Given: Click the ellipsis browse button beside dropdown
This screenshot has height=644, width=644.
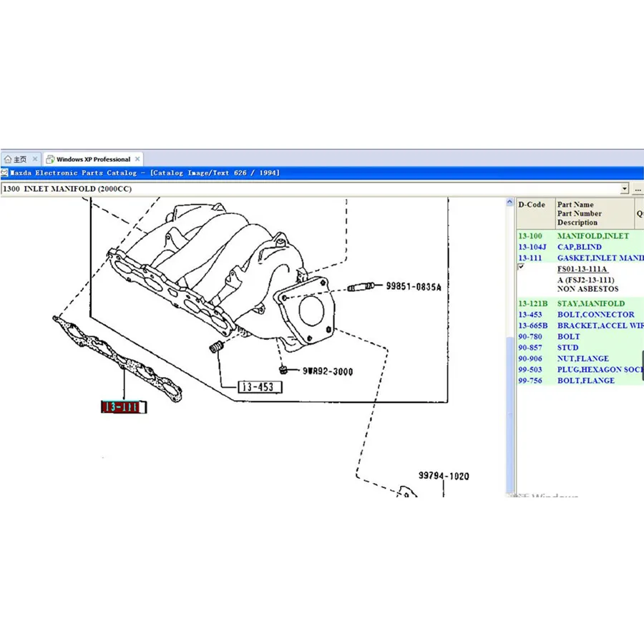Looking at the screenshot, I should pos(638,189).
